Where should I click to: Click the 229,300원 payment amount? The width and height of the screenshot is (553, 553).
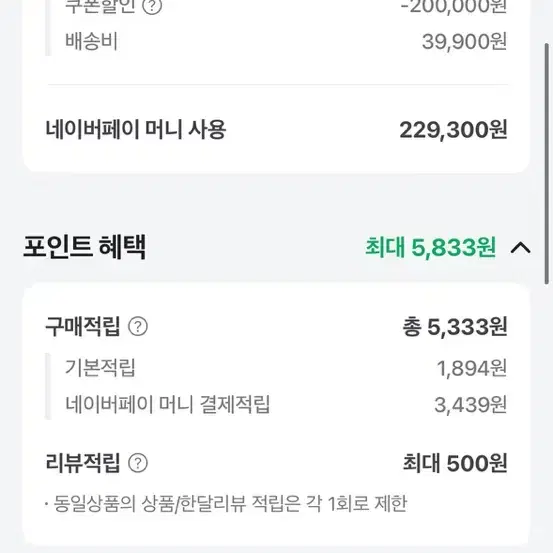(453, 130)
